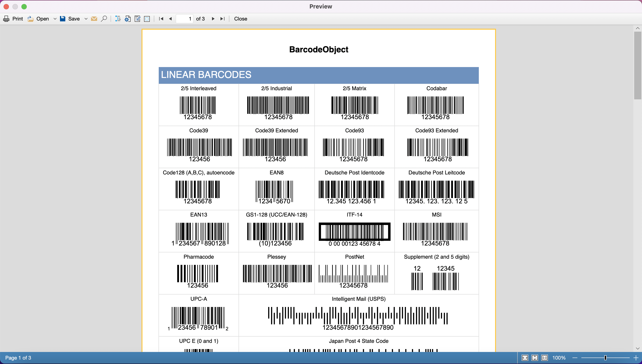Screen dimensions: 642x364
Task: Click the PostNet barcode image
Action: point(353,276)
